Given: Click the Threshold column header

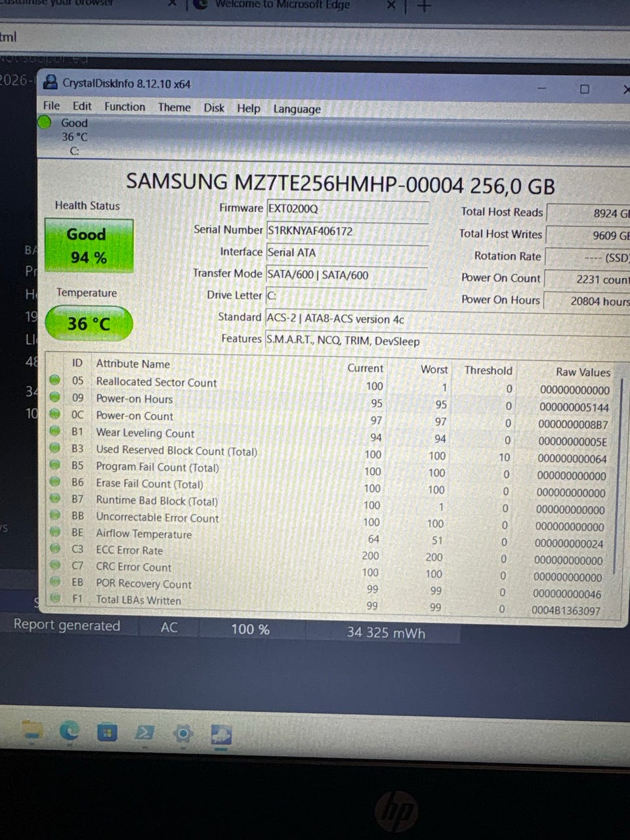Looking at the screenshot, I should point(488,370).
